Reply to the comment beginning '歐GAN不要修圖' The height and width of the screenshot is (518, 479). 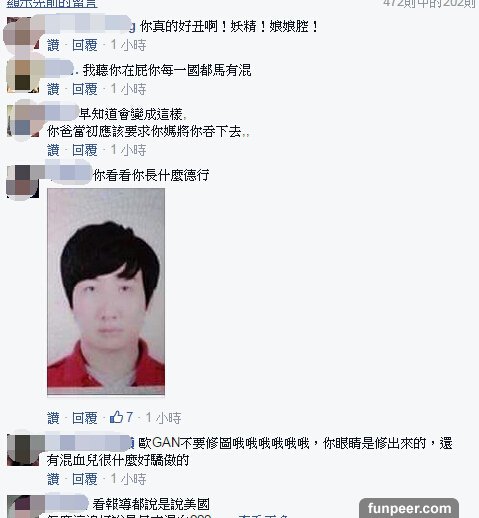[x=85, y=479]
